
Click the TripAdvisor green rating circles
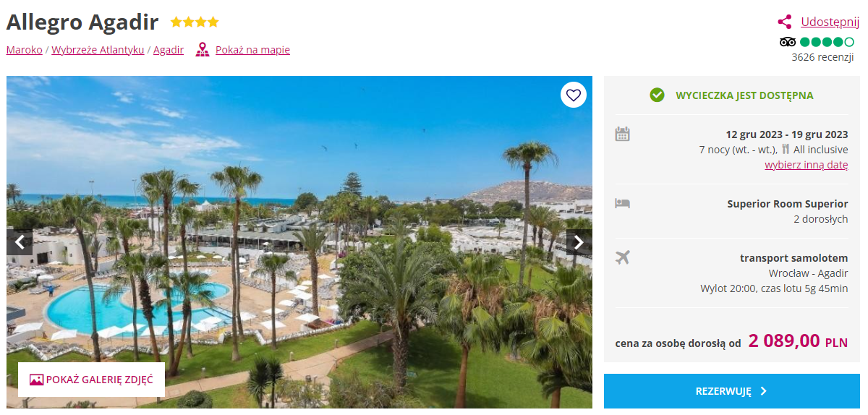(827, 42)
